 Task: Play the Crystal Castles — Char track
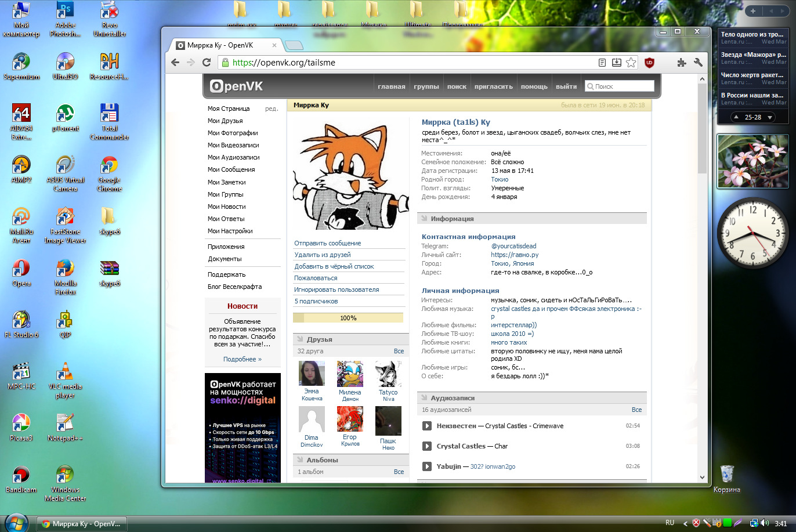point(427,446)
